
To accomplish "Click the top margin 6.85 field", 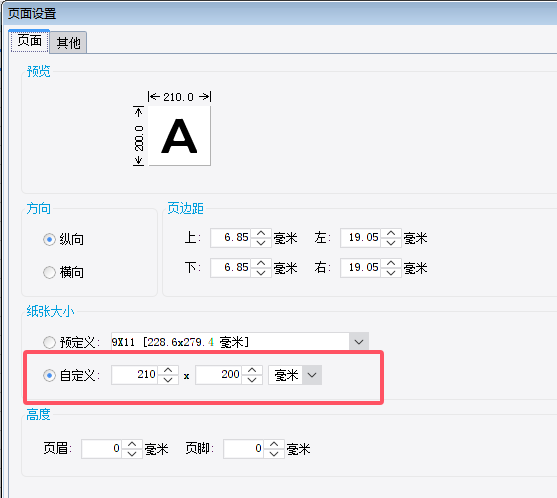I will pyautogui.click(x=231, y=238).
